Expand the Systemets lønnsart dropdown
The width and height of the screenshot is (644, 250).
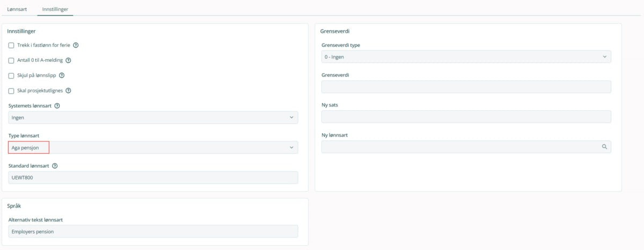point(153,117)
